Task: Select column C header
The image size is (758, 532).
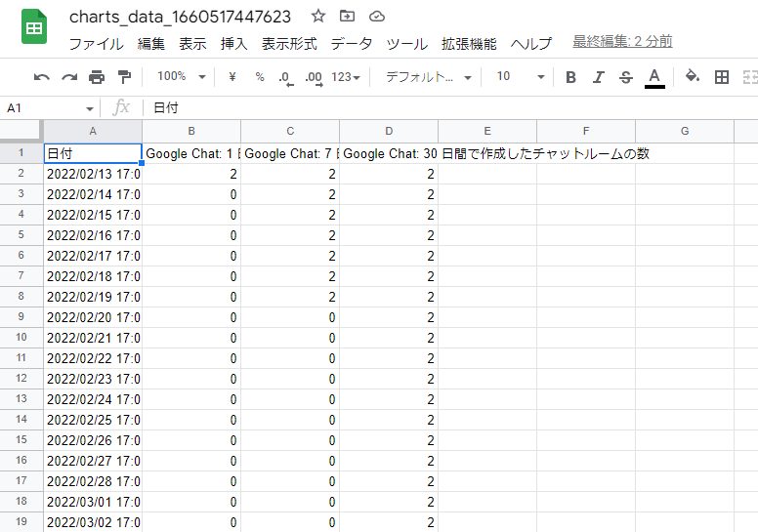Action: (x=290, y=131)
